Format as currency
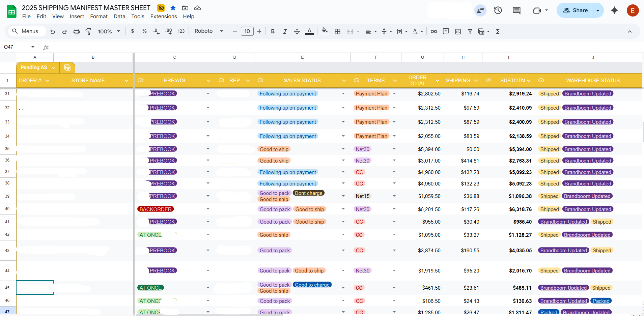Viewport: 644px width, 316px height. coord(133,31)
